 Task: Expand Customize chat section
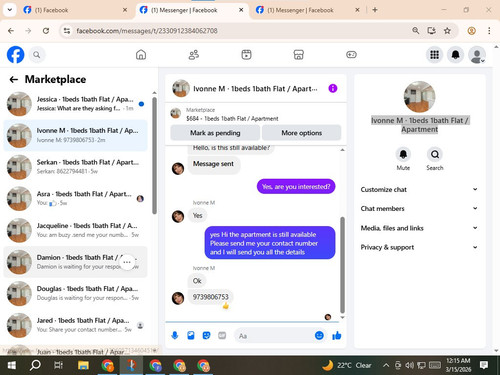[419, 189]
